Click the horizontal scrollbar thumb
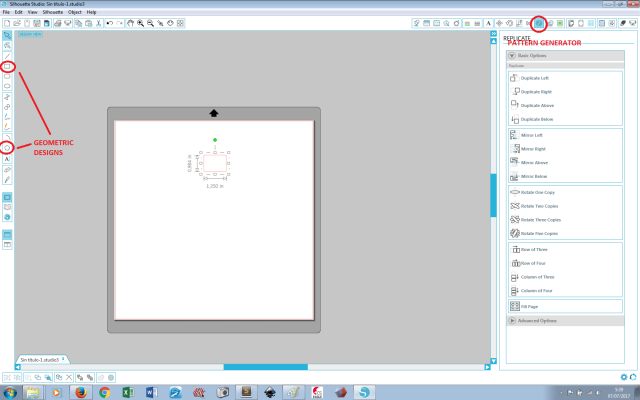The width and height of the screenshot is (640, 400). 266,367
